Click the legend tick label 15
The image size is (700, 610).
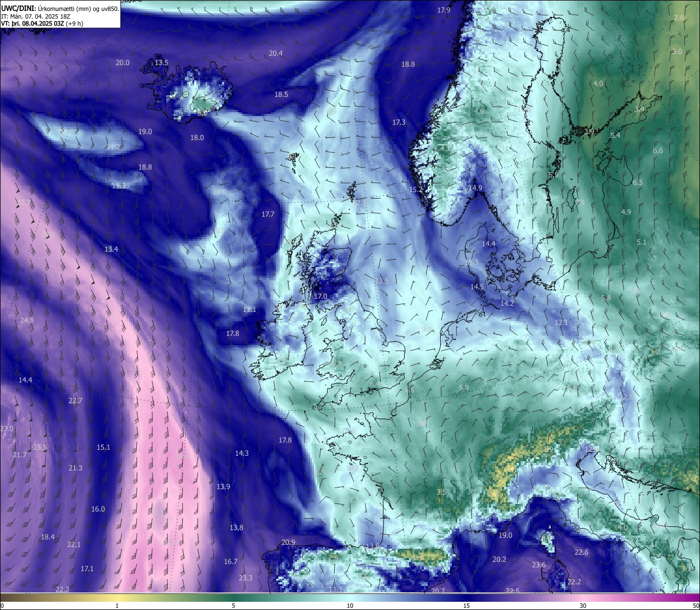[466, 606]
